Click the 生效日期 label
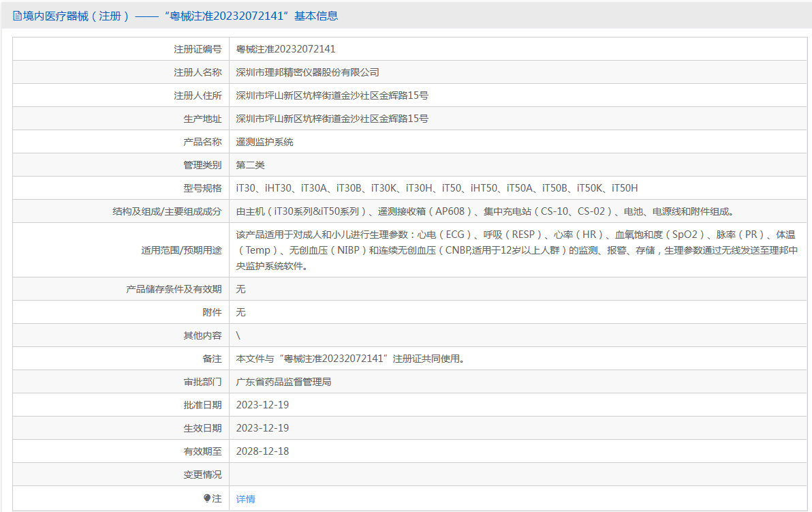The width and height of the screenshot is (812, 512). (x=202, y=428)
